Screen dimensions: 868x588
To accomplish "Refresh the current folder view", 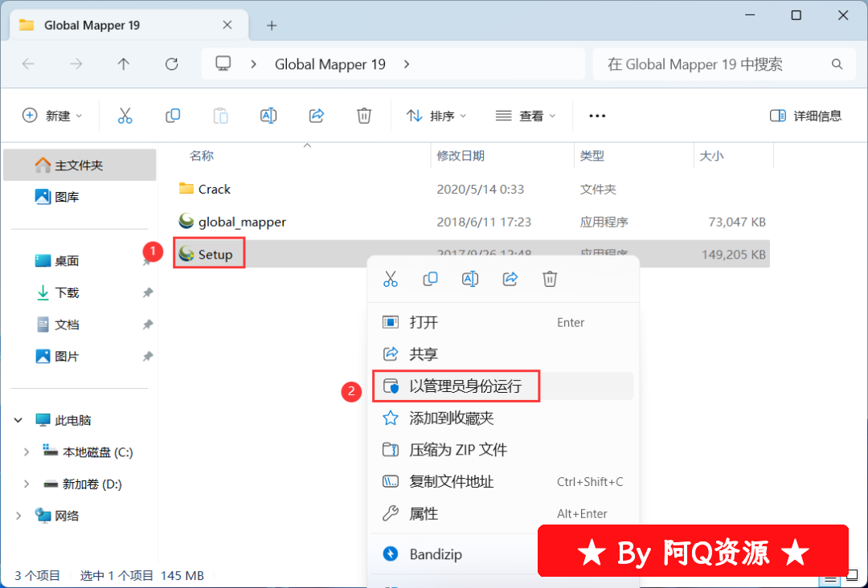I will point(172,64).
